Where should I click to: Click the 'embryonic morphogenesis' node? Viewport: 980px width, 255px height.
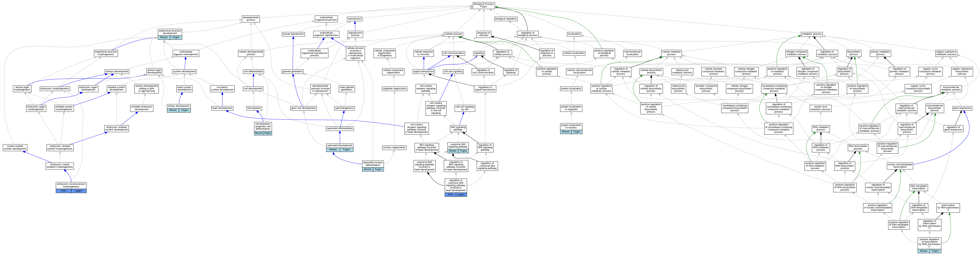coord(55,89)
